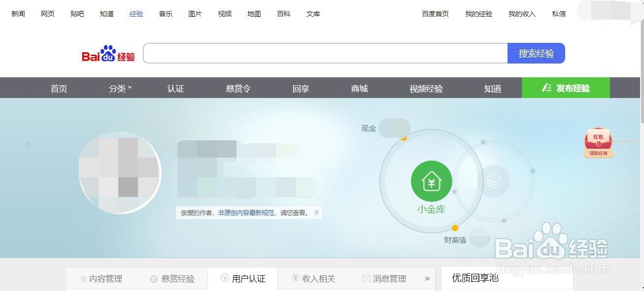Click the pencil icon on 发布经验
The height and width of the screenshot is (291, 644).
coord(547,88)
